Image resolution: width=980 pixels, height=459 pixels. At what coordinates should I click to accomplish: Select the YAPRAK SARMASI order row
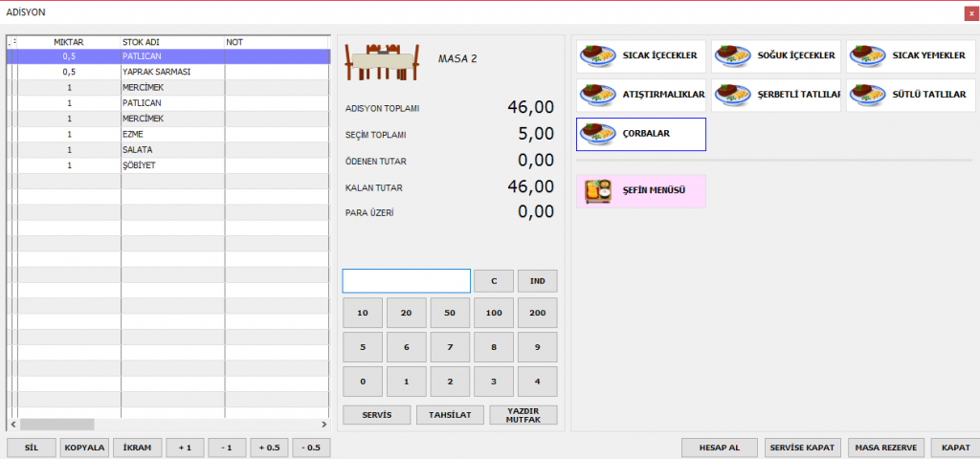pos(163,72)
